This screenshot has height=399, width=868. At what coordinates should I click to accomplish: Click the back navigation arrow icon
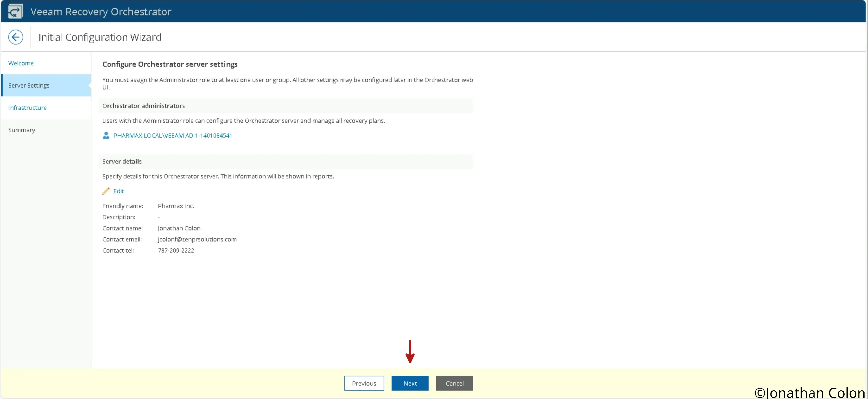tap(15, 37)
